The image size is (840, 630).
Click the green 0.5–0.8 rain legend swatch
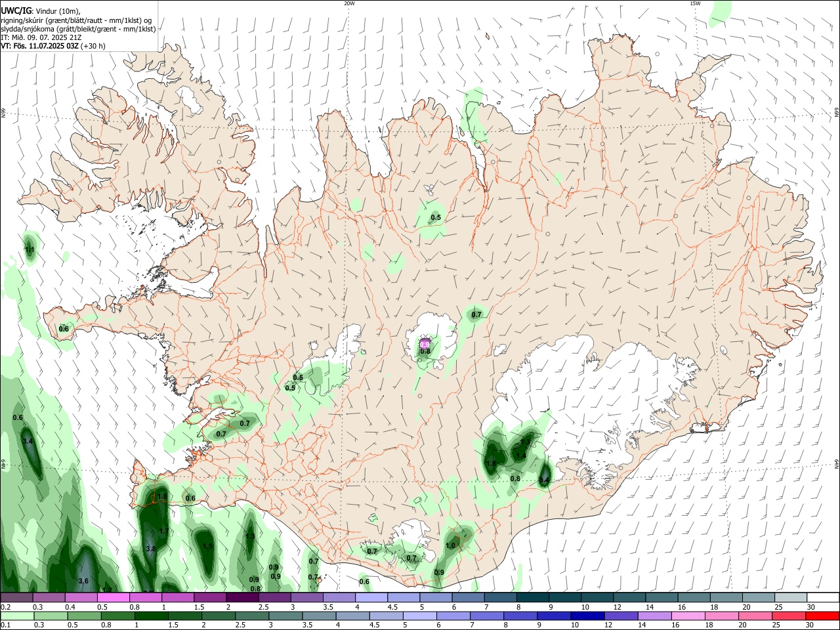(x=85, y=616)
